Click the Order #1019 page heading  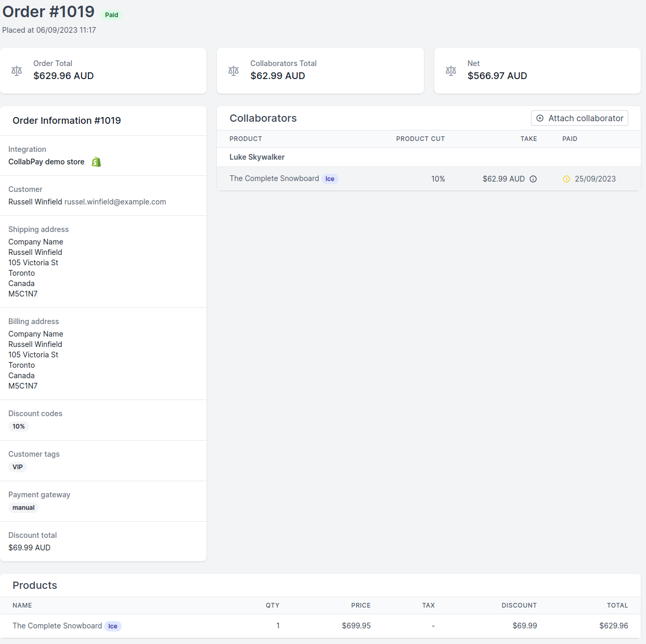click(49, 11)
